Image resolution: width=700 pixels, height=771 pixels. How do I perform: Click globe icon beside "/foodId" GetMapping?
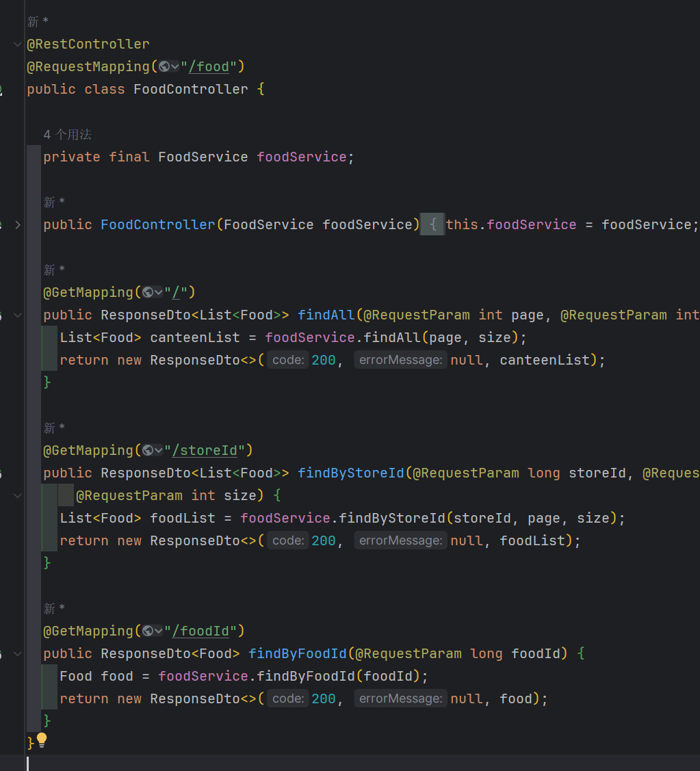[148, 631]
